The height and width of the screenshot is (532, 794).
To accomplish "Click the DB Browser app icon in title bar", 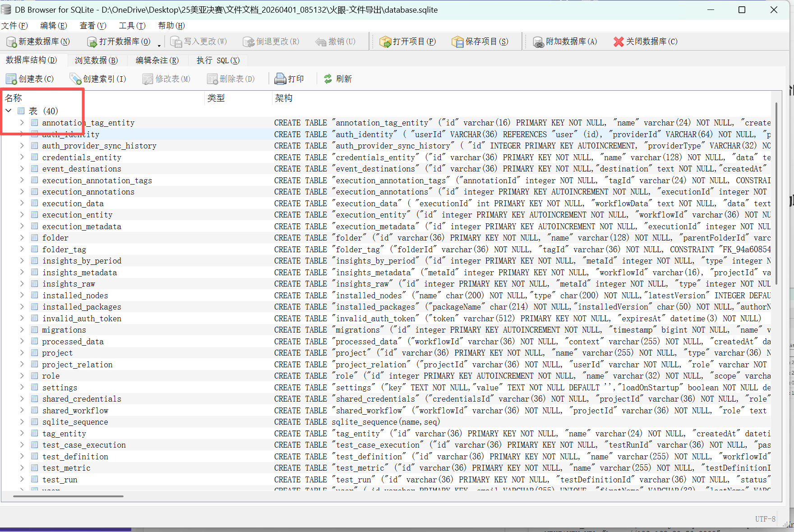I will pos(6,10).
